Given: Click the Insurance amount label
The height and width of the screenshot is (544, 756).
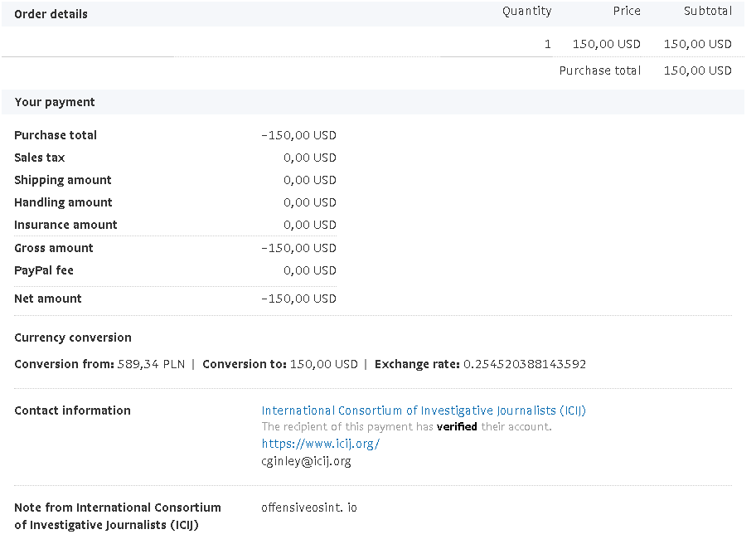Looking at the screenshot, I should point(65,225).
